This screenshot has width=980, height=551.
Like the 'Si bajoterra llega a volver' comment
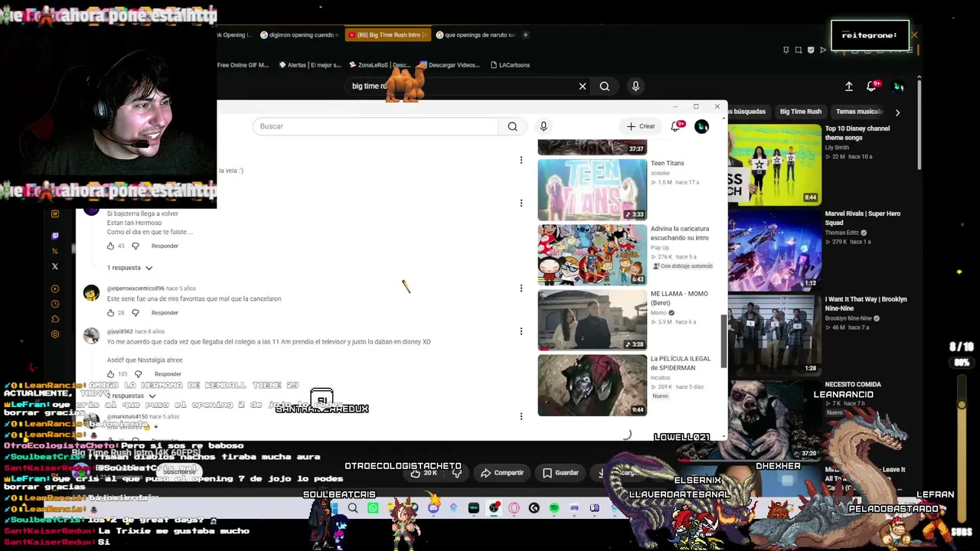[x=110, y=246]
